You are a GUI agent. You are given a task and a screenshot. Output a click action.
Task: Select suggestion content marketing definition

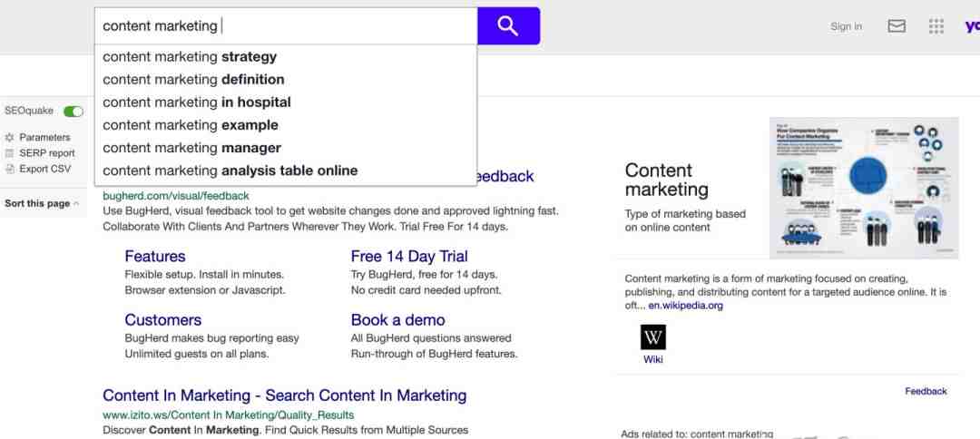286,79
